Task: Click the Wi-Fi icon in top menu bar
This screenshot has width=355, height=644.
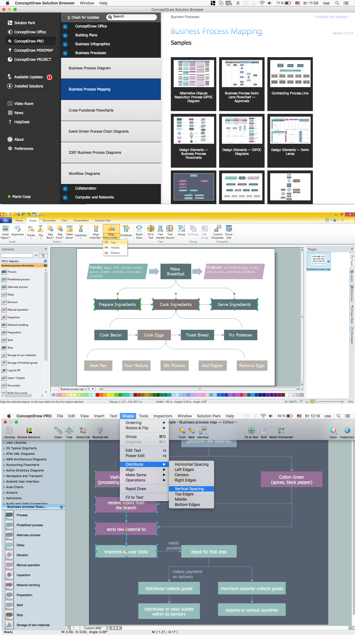Action: (x=262, y=3)
